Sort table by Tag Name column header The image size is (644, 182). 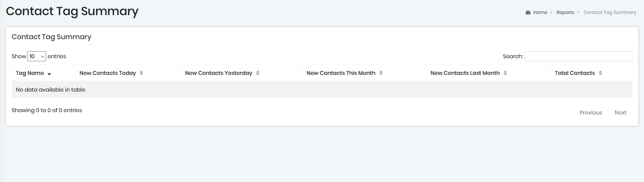tap(30, 73)
